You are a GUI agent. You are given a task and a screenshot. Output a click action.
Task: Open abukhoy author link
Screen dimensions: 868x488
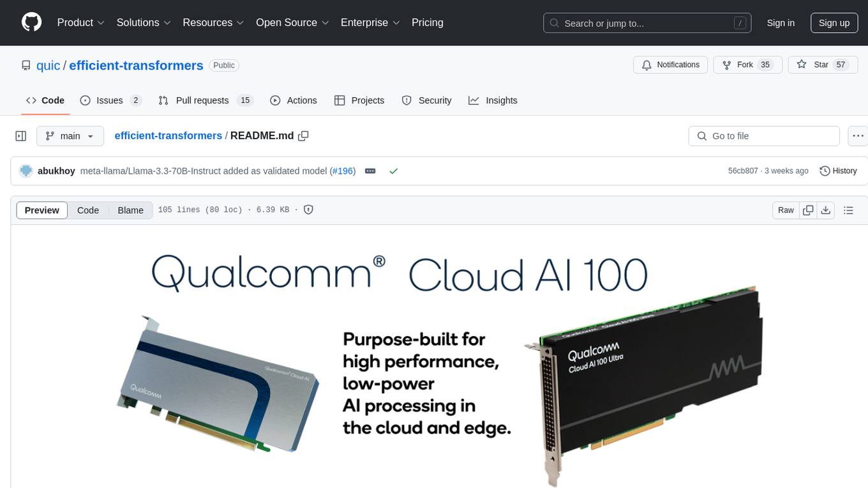pyautogui.click(x=56, y=171)
